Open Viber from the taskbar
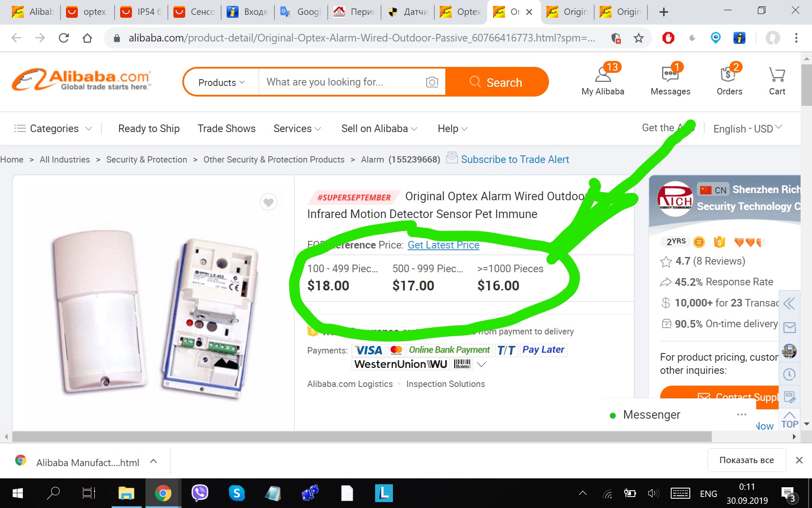Image resolution: width=812 pixels, height=508 pixels. click(x=200, y=493)
